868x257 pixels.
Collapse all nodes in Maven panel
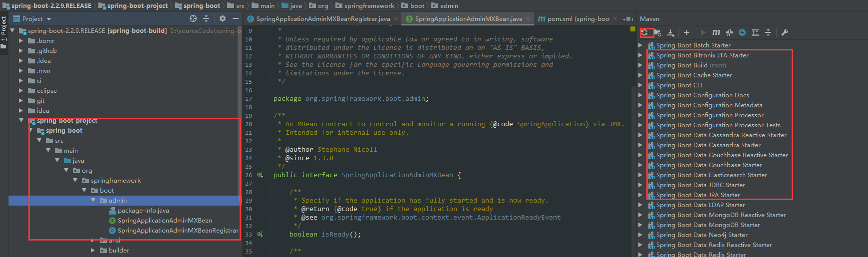(768, 32)
